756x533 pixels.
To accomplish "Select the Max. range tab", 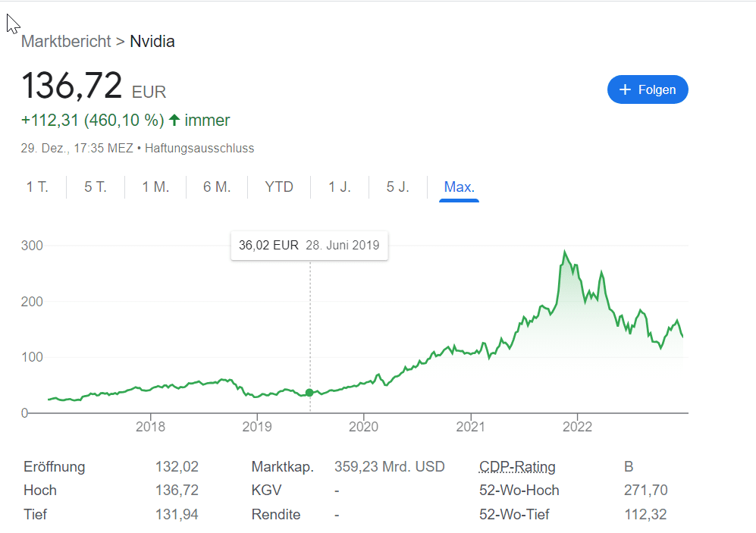I will point(459,187).
